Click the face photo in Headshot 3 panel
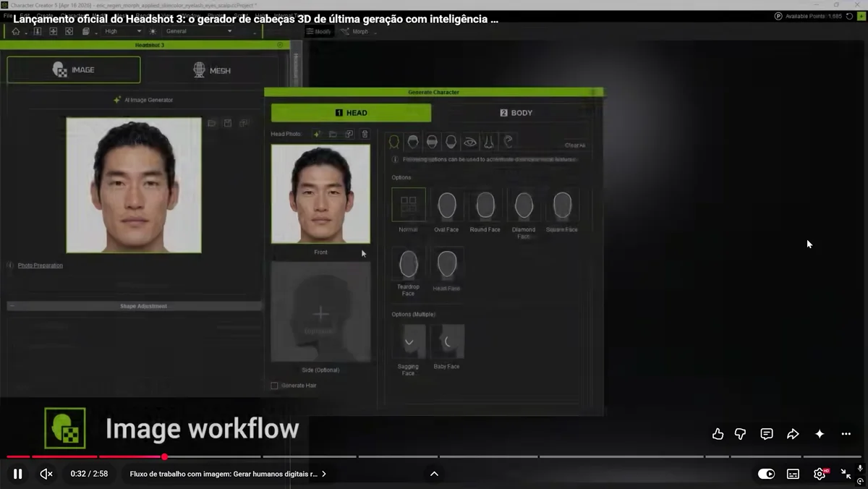868x489 pixels. [x=134, y=185]
